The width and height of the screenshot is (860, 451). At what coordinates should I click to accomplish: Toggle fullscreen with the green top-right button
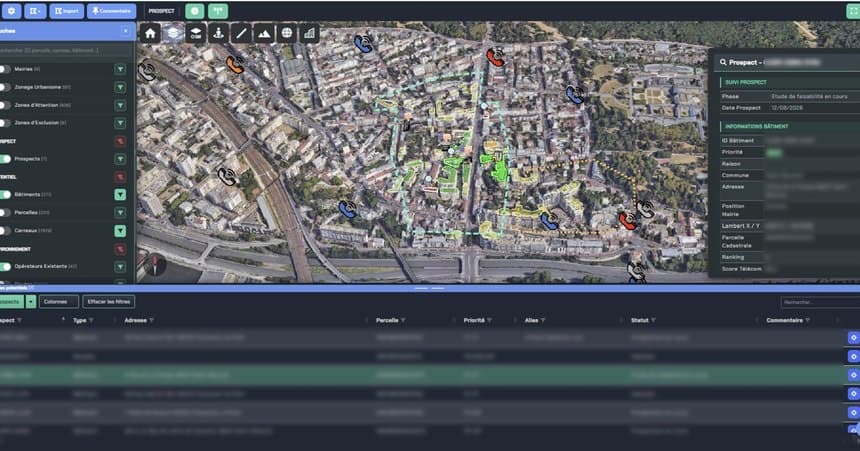(853, 11)
